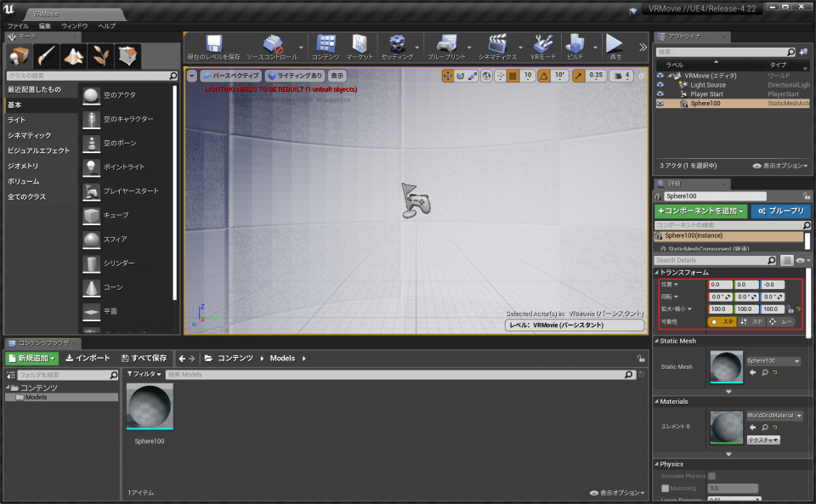Select the Sphere100 asset thumbnail
Image resolution: width=816 pixels, height=504 pixels.
tap(150, 407)
